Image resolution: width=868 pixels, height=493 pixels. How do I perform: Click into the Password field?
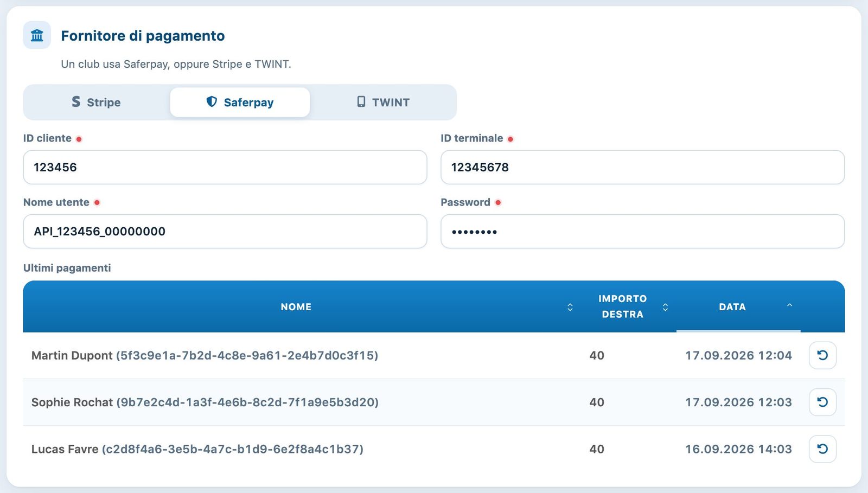(x=642, y=232)
